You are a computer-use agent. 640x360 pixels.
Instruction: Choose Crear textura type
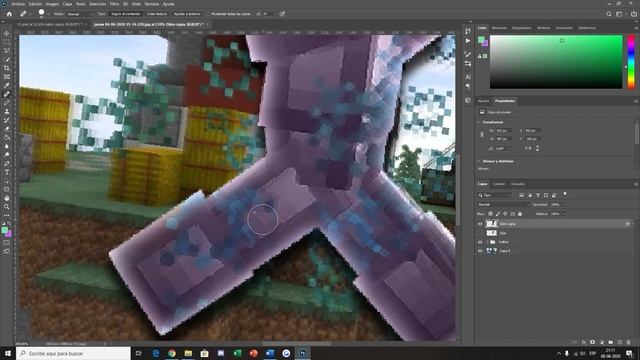157,14
